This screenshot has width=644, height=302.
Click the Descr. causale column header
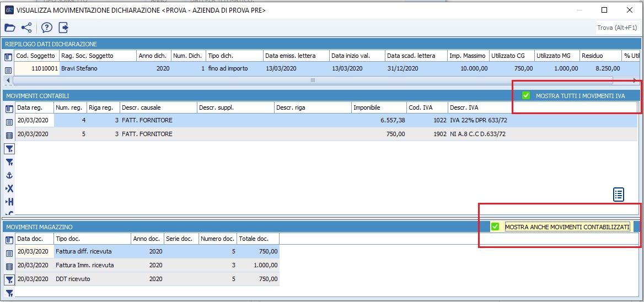(x=158, y=107)
